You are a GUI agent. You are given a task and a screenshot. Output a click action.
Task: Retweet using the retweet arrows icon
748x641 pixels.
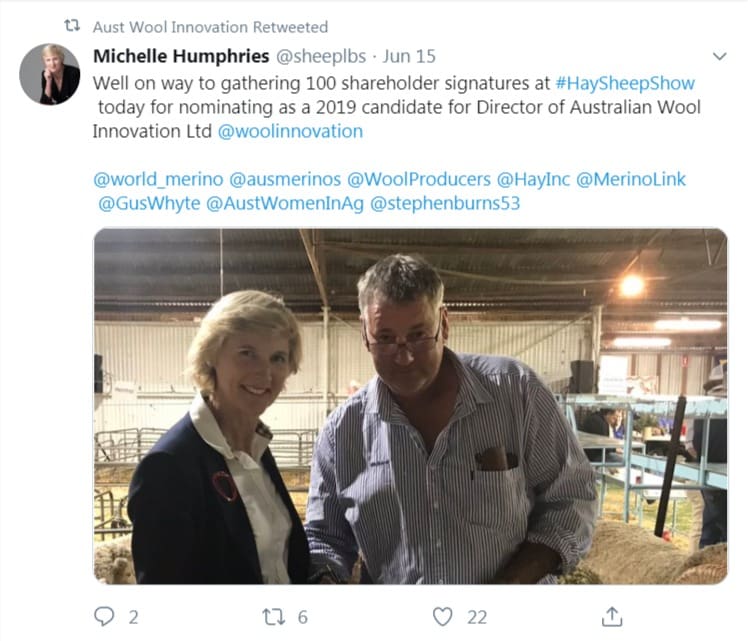click(x=274, y=617)
